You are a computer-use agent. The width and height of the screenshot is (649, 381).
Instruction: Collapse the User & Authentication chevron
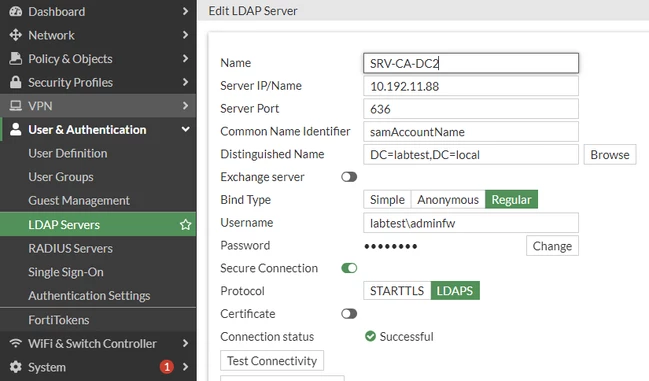click(x=185, y=129)
